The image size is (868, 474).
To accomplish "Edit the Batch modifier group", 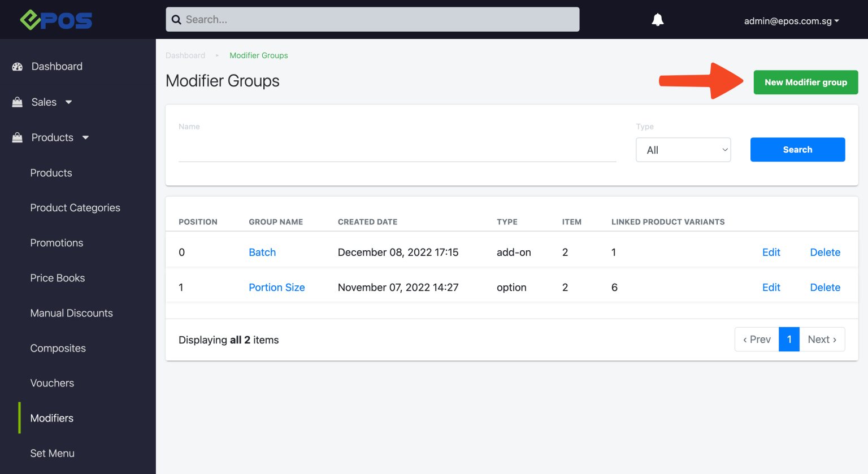I will pos(771,253).
